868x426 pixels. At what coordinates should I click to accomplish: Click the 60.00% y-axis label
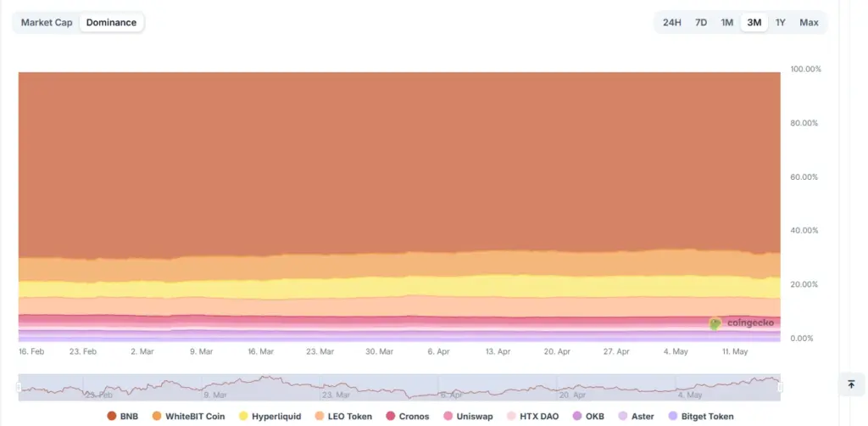(x=804, y=177)
